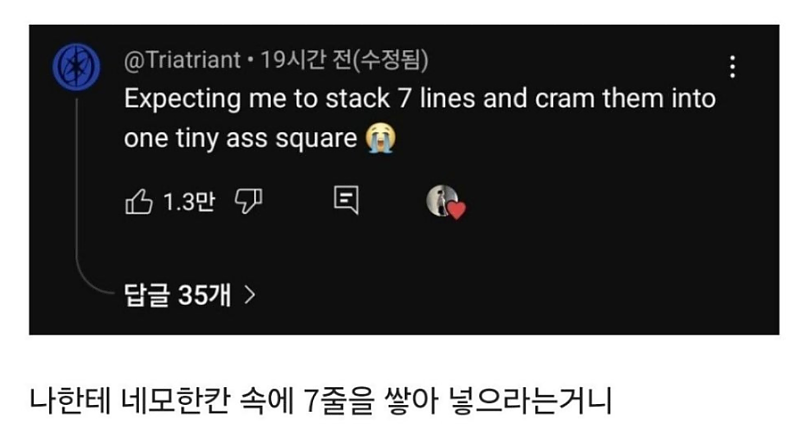800x445 pixels.
Task: Click the reply comment icon
Action: point(346,201)
